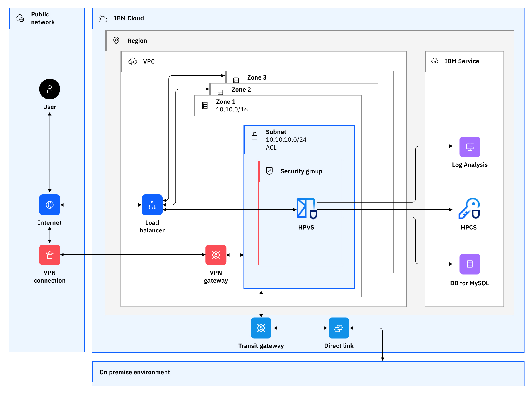The width and height of the screenshot is (532, 397).
Task: Click the 'Region' label
Action: [137, 41]
